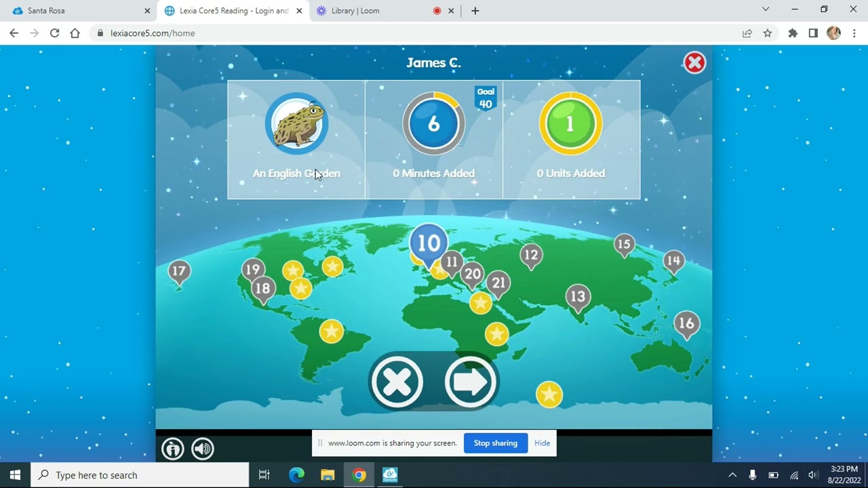Go back in browser
This screenshot has height=488, width=868.
(x=14, y=33)
